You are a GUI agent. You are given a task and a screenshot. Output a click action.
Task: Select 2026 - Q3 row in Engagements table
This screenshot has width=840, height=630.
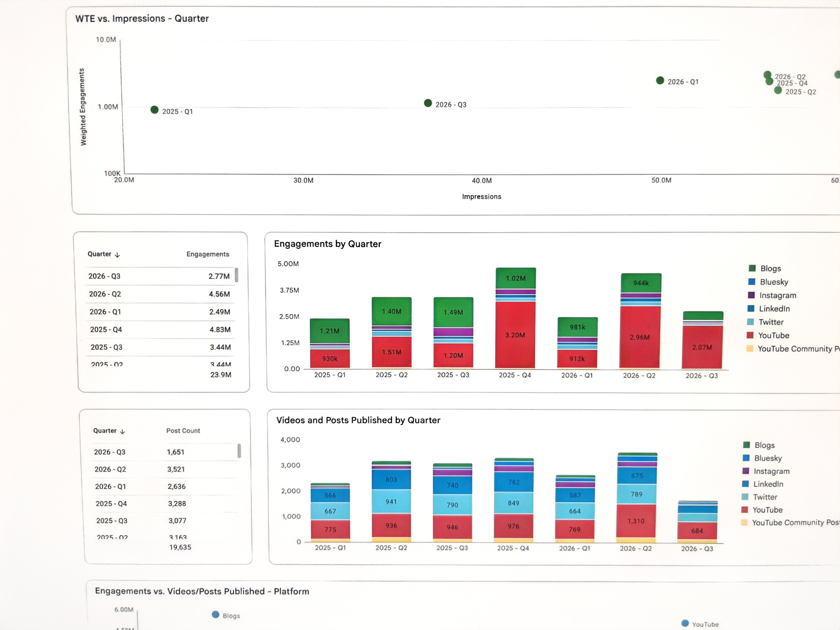(160, 276)
